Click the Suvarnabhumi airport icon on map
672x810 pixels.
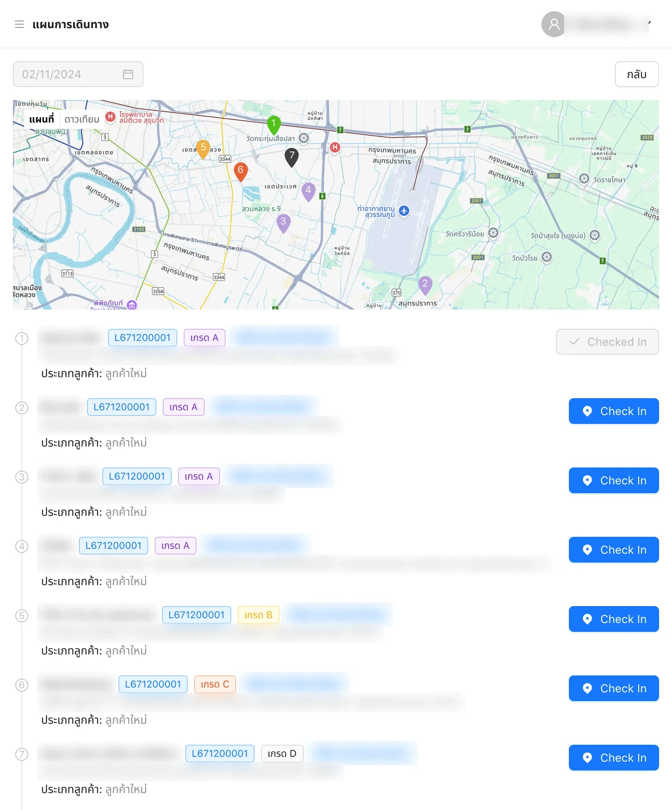click(x=404, y=211)
